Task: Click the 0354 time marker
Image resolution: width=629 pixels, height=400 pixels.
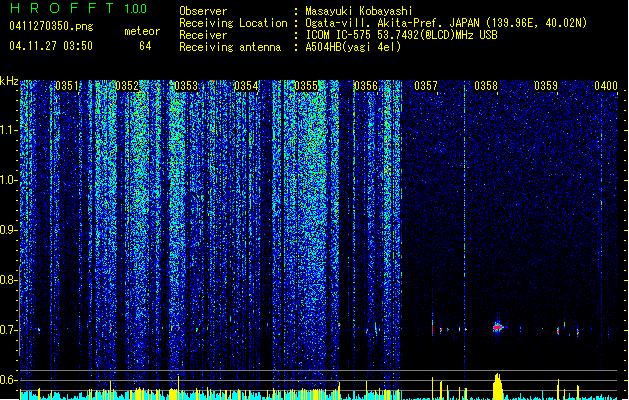Action: [x=246, y=86]
